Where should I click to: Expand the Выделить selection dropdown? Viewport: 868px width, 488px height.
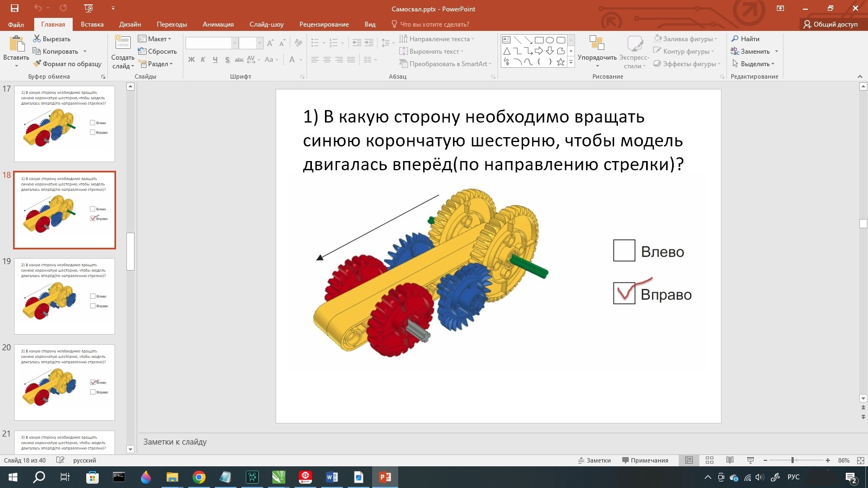(754, 64)
